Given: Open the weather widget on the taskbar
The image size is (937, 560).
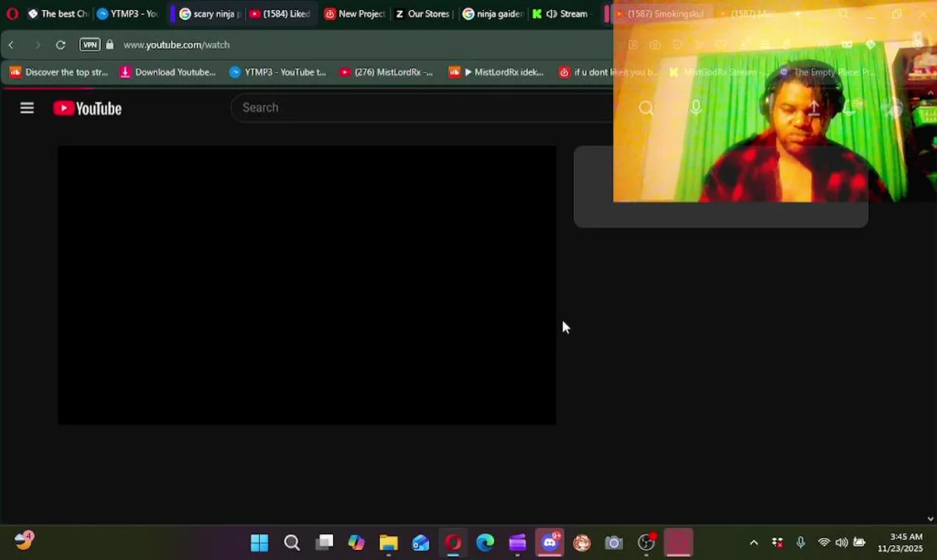Looking at the screenshot, I should [23, 541].
